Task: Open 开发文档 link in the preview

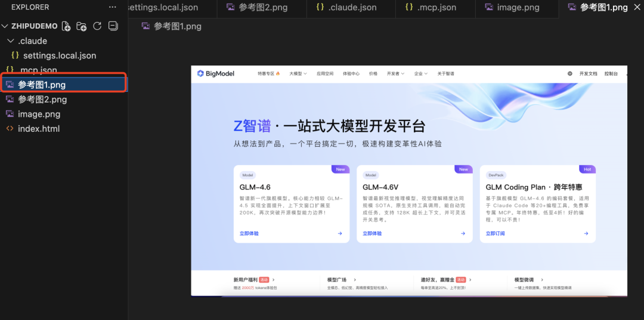Action: 588,74
